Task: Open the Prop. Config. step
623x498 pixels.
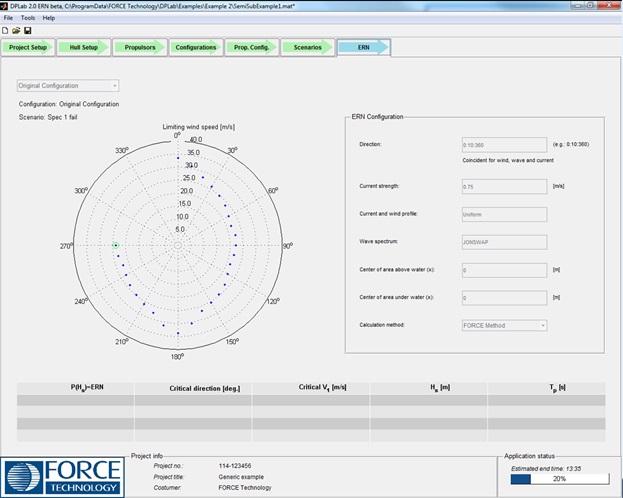Action: click(x=252, y=47)
